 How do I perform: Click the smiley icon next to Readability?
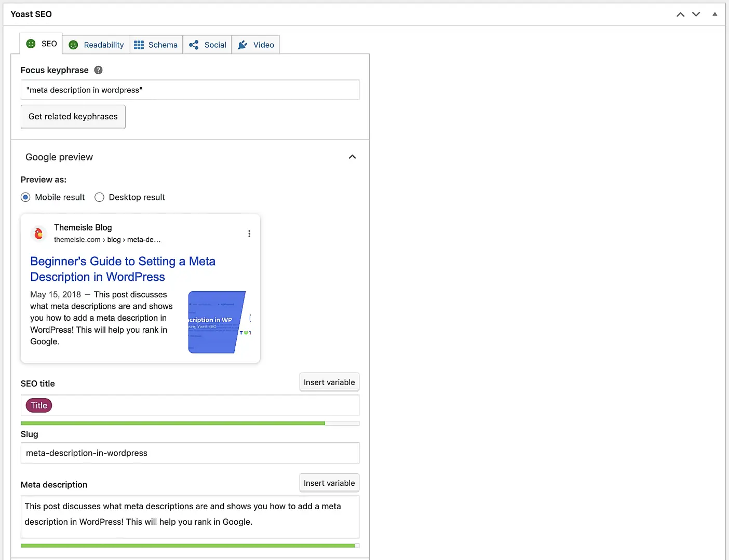pos(73,45)
